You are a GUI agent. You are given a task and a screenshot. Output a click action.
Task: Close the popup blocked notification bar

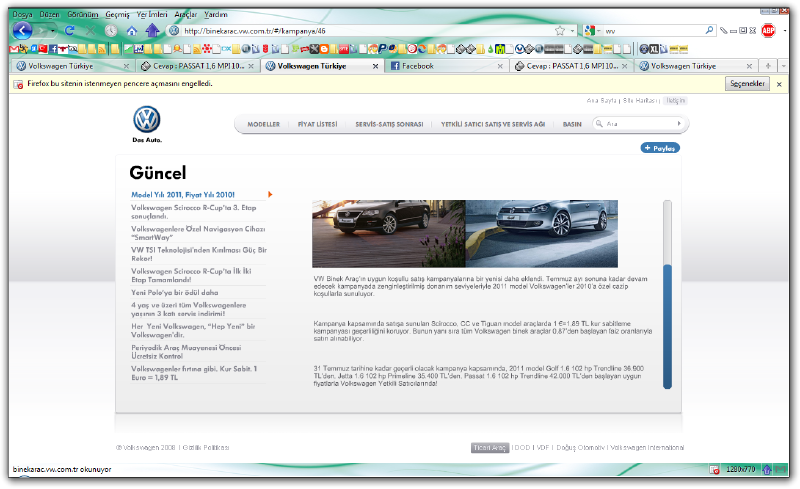click(779, 84)
